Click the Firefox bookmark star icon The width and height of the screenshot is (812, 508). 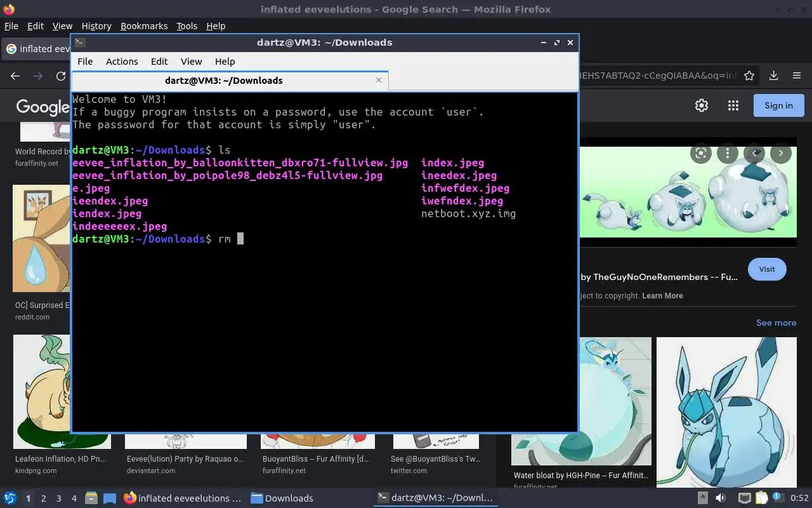tap(749, 76)
